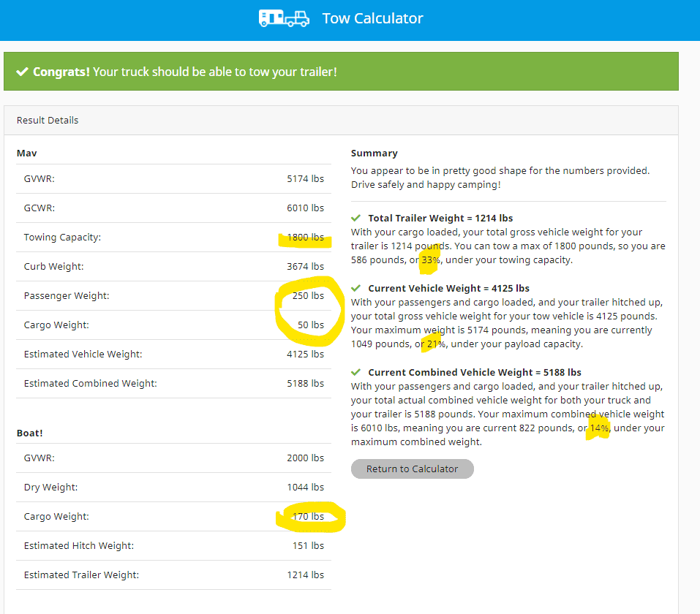Select the Result Details panel heading

[48, 120]
